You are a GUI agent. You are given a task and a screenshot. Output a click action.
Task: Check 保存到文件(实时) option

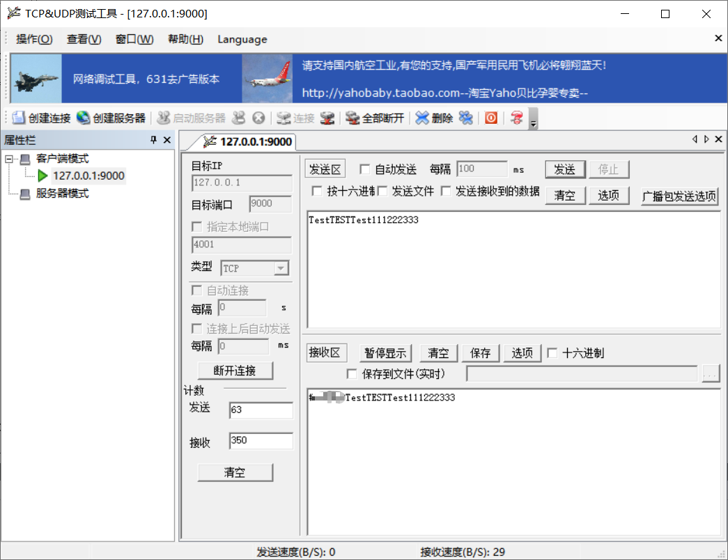click(352, 374)
